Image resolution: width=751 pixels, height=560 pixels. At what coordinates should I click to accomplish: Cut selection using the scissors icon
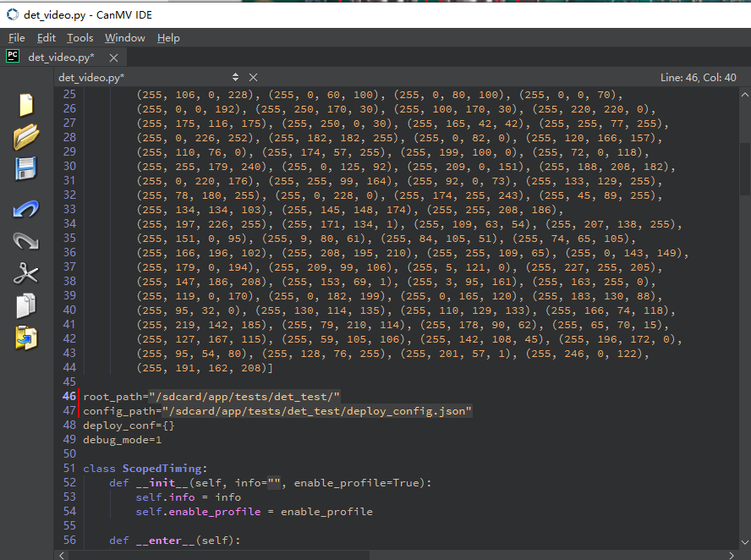26,273
